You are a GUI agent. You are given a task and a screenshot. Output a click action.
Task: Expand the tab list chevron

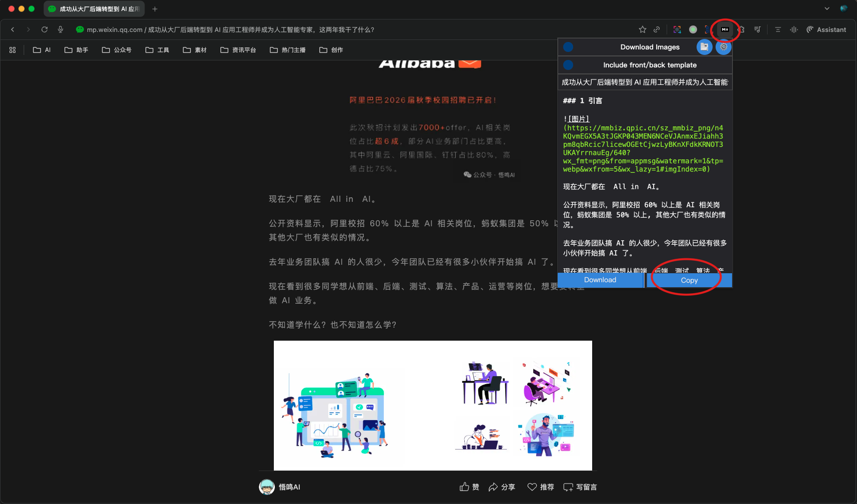click(x=827, y=8)
